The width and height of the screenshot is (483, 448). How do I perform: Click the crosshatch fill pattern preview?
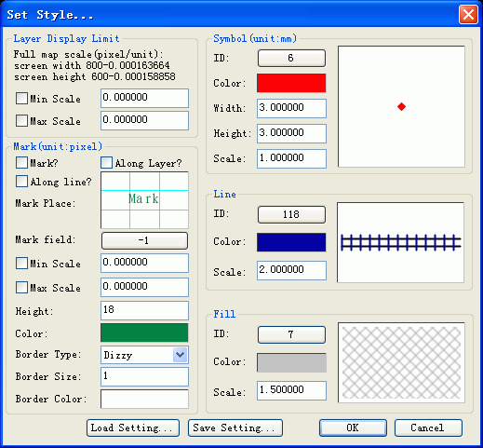[401, 362]
